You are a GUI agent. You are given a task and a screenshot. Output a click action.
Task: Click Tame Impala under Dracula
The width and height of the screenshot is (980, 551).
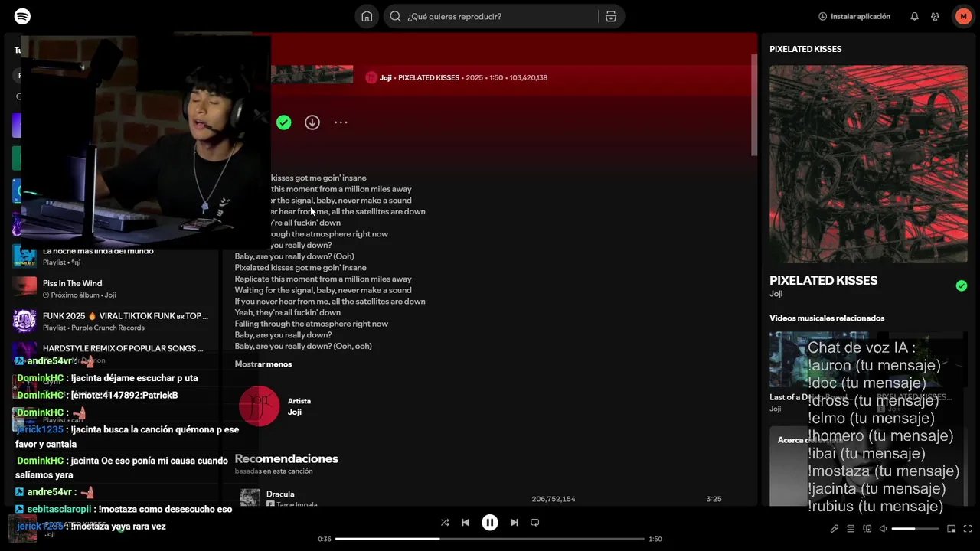(x=296, y=504)
